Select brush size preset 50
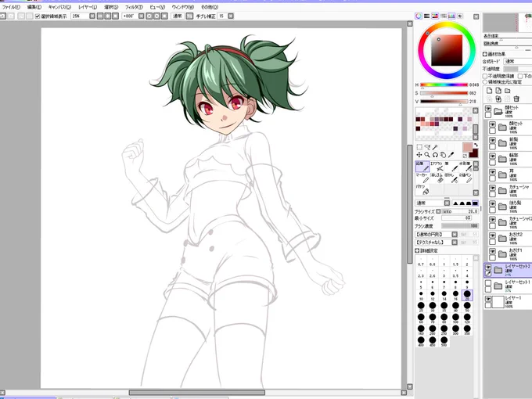This screenshot has height=399, width=532. click(467, 307)
